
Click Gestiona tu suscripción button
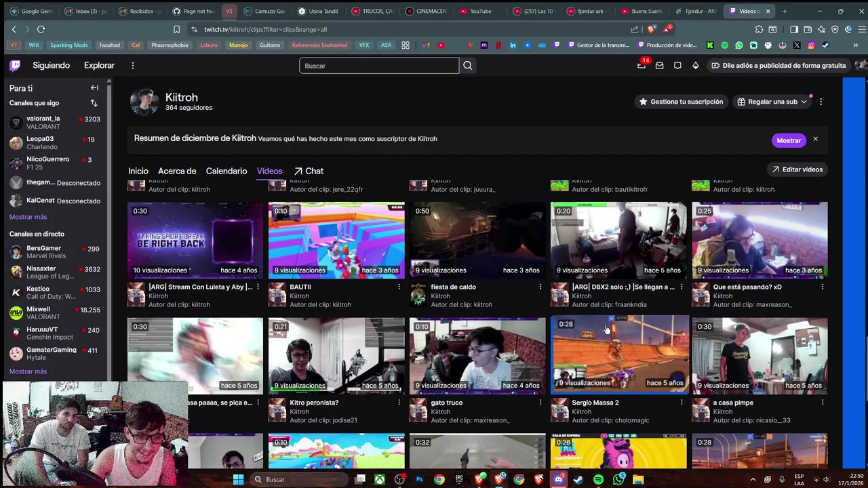pos(682,102)
